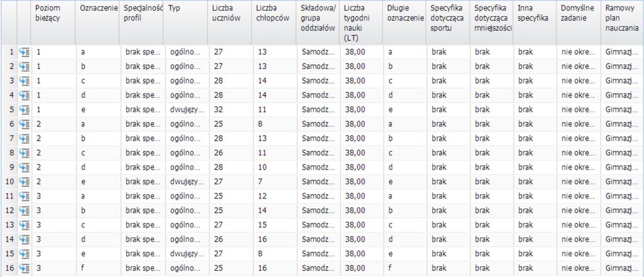Open the row icon for row 8

(25, 153)
